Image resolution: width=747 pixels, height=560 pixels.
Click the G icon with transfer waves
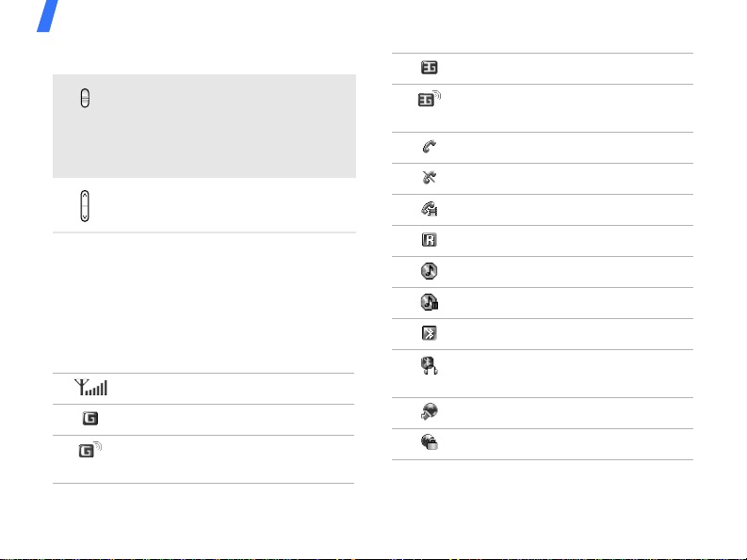coord(90,450)
